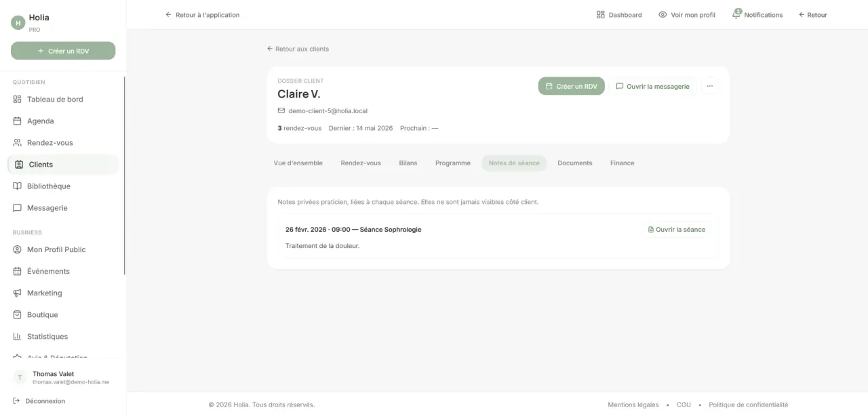Open the Événements calendar icon
Viewport: 868px width, 416px height.
pyautogui.click(x=18, y=272)
